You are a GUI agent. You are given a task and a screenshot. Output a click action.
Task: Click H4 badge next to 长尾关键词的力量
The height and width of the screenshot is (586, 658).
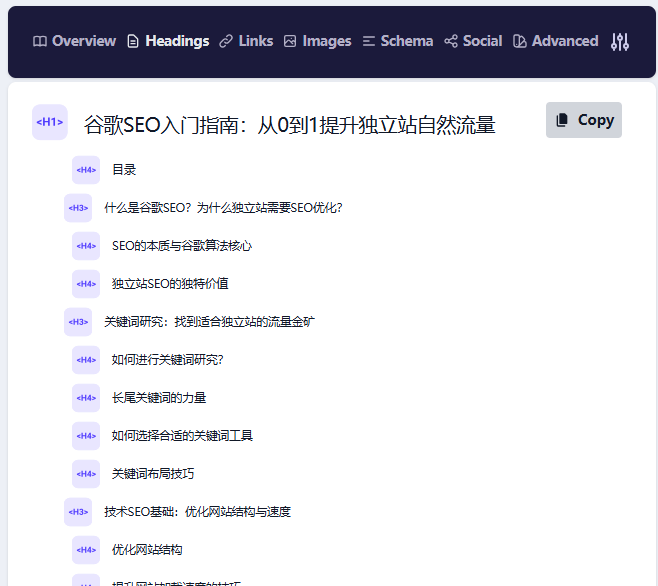pos(86,398)
